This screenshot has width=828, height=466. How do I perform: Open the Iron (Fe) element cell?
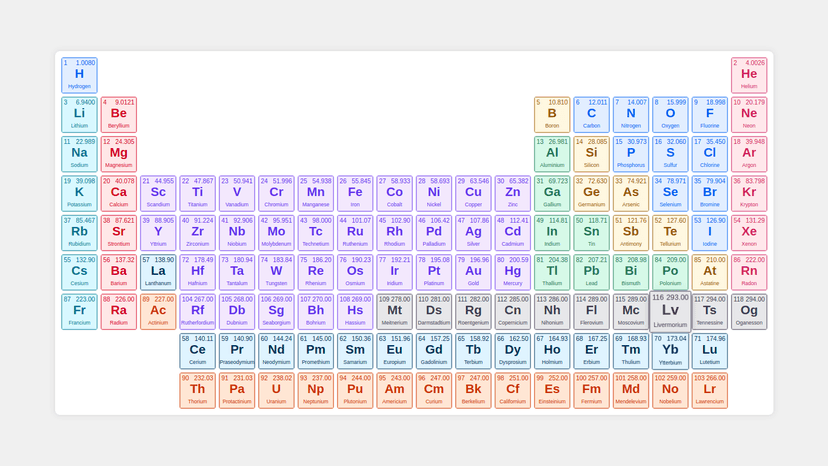point(355,192)
